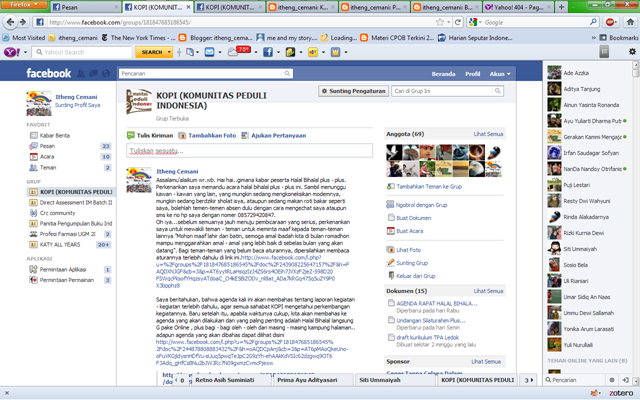Open the Zotero icon in the status bar
The image size is (640, 400).
[621, 393]
